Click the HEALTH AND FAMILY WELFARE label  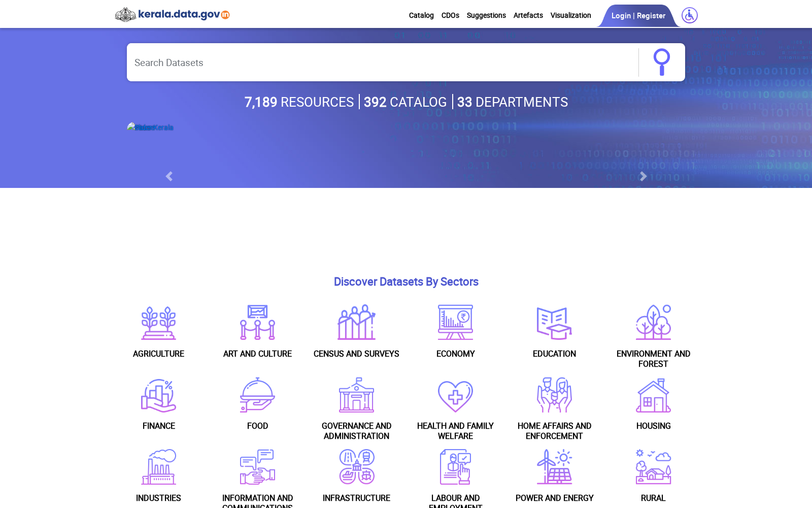point(455,431)
